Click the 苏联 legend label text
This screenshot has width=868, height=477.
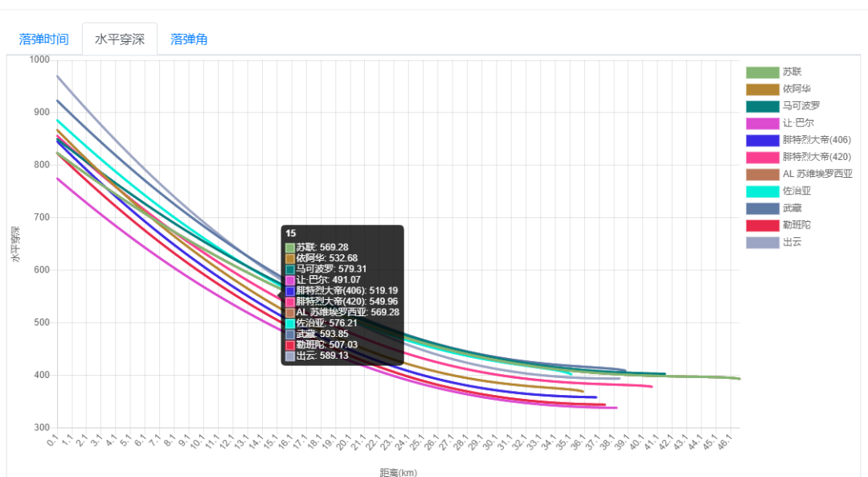[792, 72]
